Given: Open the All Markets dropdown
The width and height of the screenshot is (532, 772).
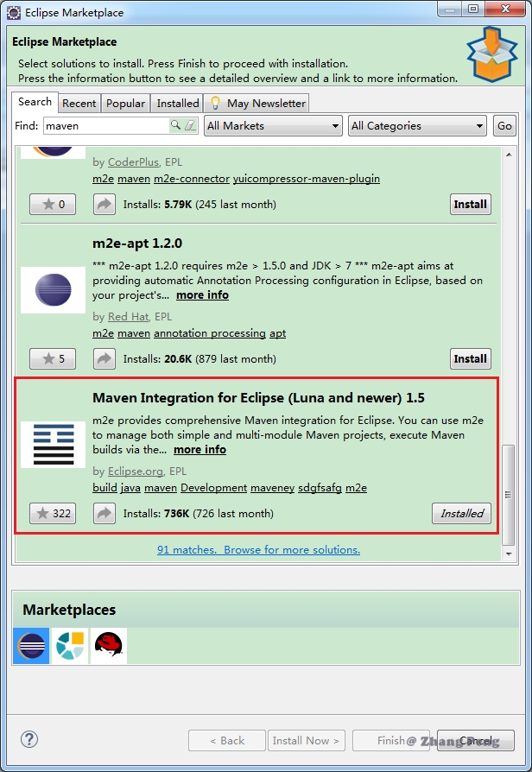Looking at the screenshot, I should (x=273, y=126).
